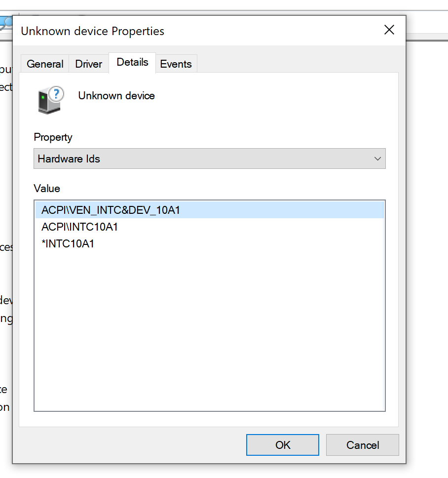Go to the Events tab
Viewport: 448px width, 478px height.
tap(176, 64)
